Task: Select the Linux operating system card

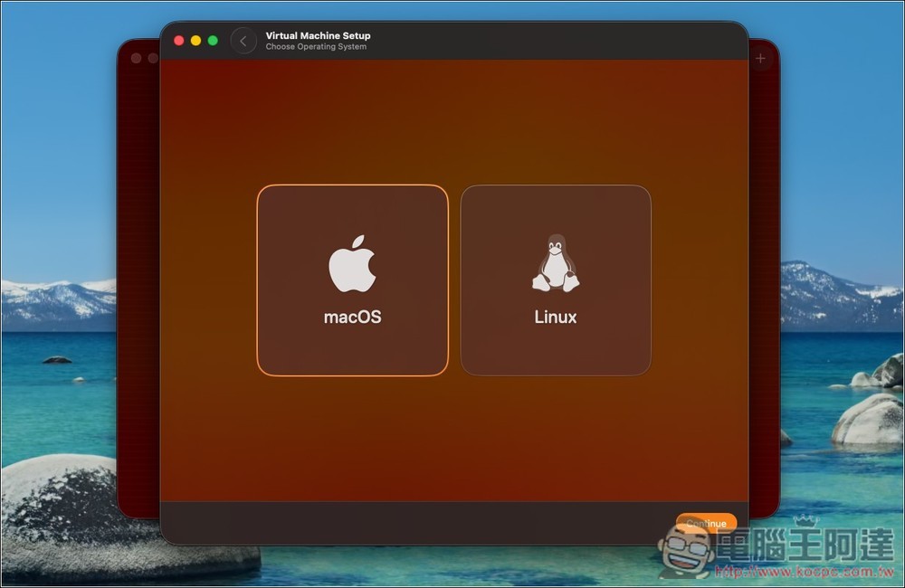Action: (x=555, y=279)
